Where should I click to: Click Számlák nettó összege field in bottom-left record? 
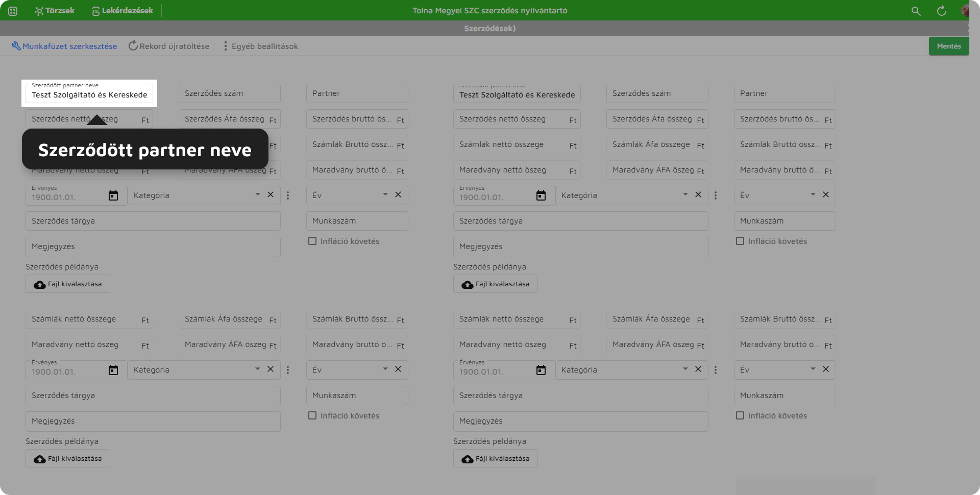click(x=89, y=319)
